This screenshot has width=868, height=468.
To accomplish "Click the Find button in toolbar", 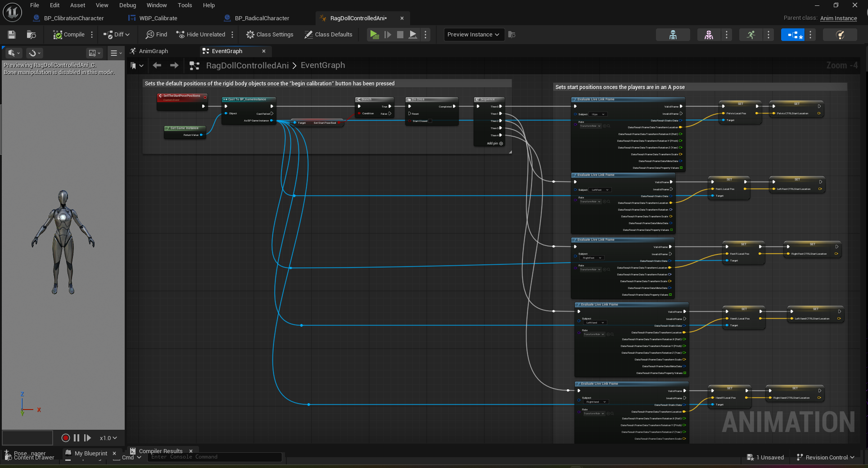I will [x=156, y=35].
